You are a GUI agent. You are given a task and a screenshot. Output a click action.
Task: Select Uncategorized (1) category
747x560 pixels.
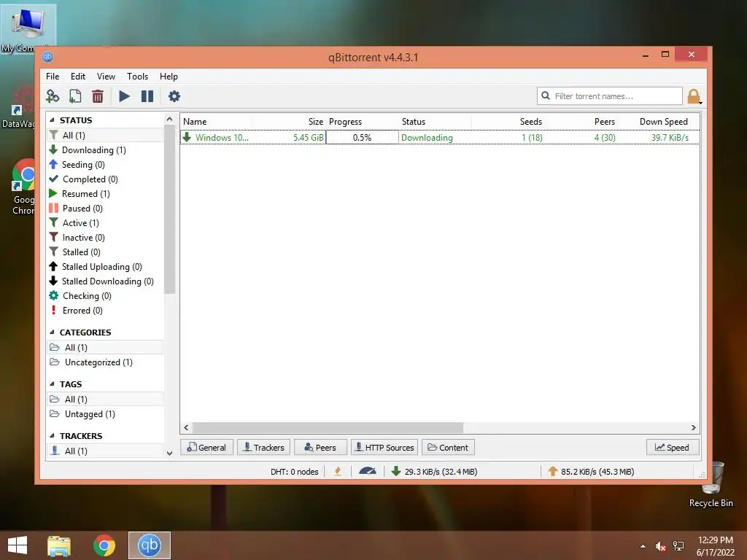click(105, 362)
